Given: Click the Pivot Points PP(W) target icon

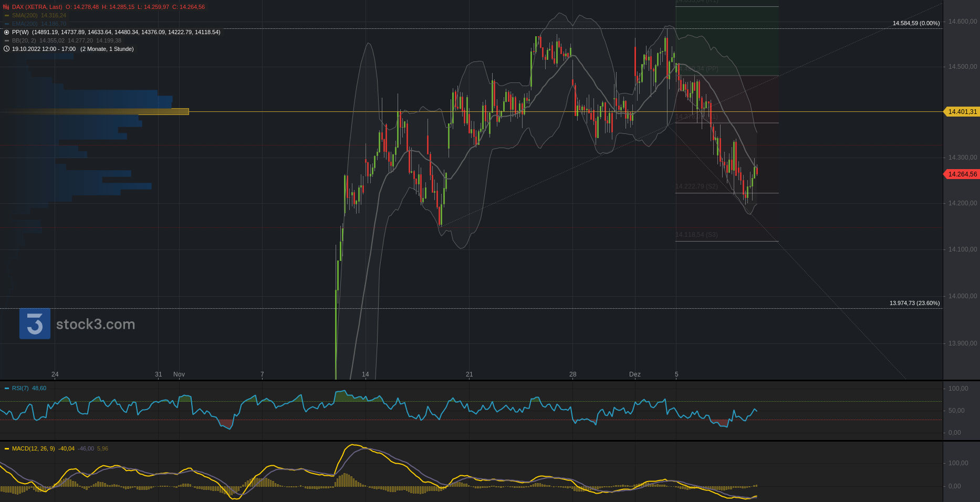Looking at the screenshot, I should click(6, 32).
